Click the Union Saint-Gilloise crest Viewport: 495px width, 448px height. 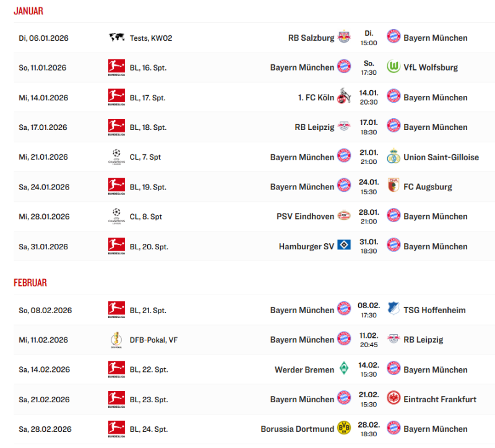[x=394, y=157]
